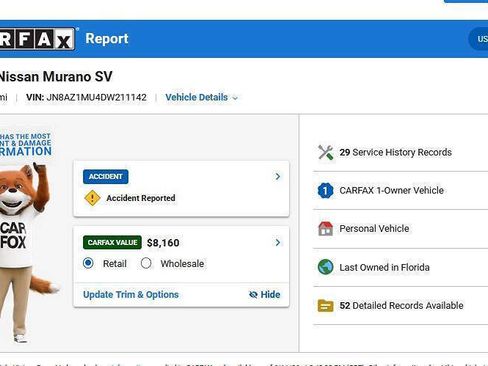The width and height of the screenshot is (488, 366).
Task: Click the blue 1-Owner badge icon
Action: [x=325, y=191]
